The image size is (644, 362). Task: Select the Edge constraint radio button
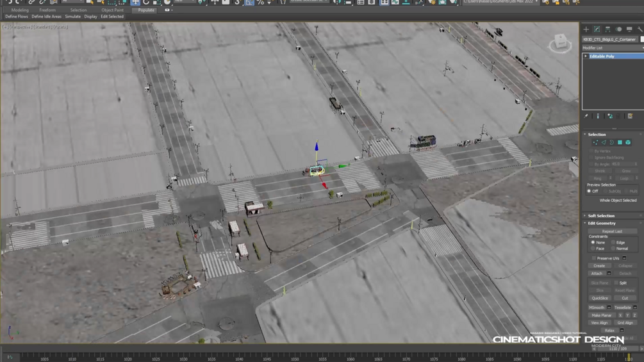tap(613, 243)
